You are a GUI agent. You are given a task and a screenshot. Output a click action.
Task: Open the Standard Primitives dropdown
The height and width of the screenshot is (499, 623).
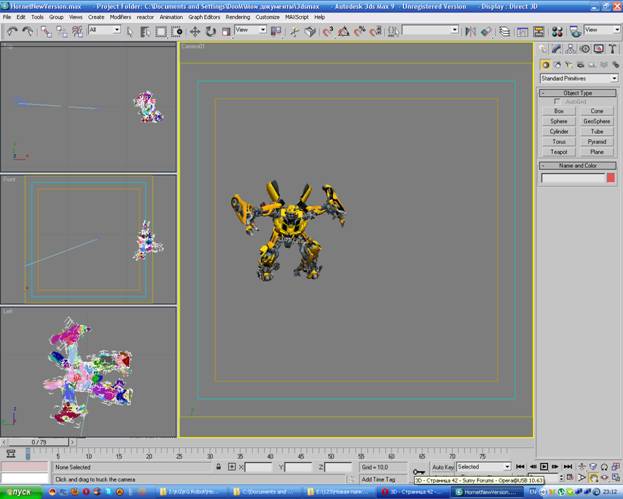click(578, 78)
